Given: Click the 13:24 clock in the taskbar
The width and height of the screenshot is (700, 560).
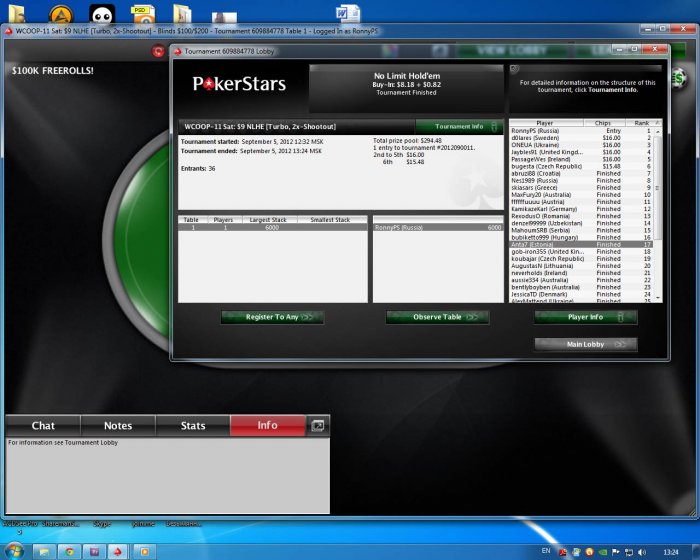Looking at the screenshot, I should point(671,552).
